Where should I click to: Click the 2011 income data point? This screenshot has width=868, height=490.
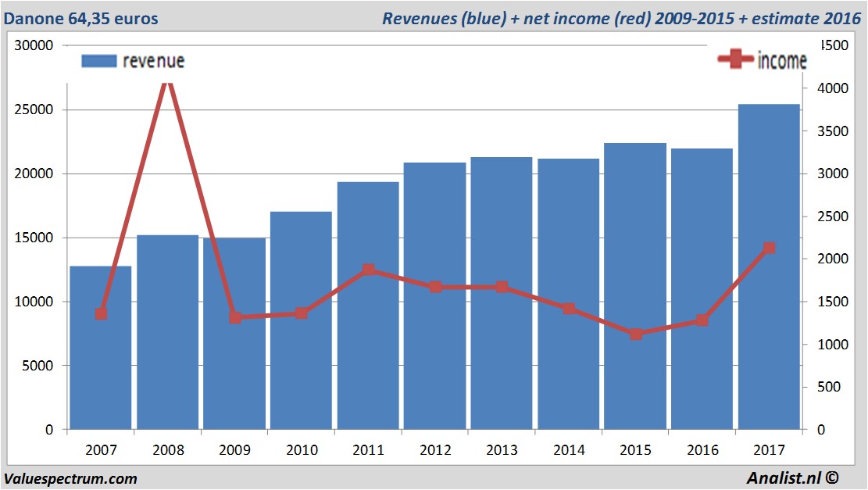point(369,270)
